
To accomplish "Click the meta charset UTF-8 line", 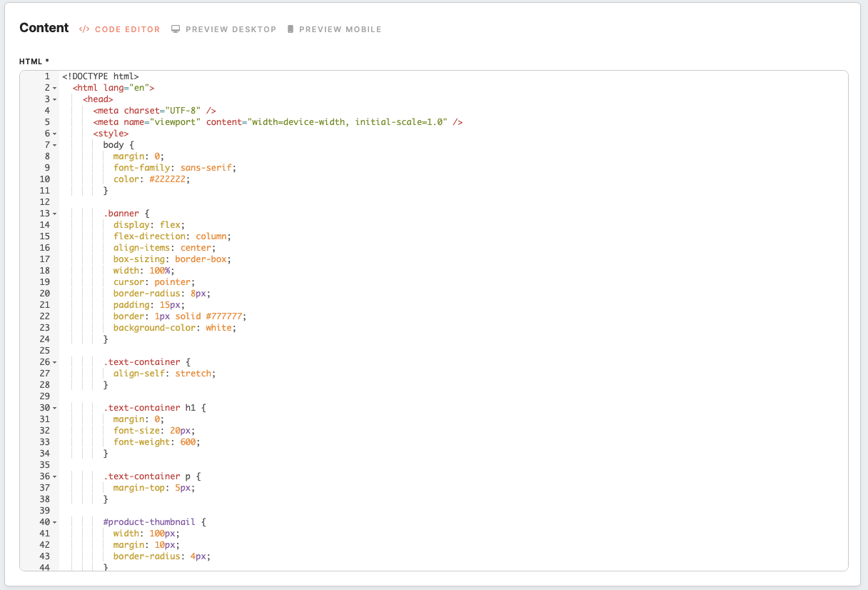I will pyautogui.click(x=154, y=111).
